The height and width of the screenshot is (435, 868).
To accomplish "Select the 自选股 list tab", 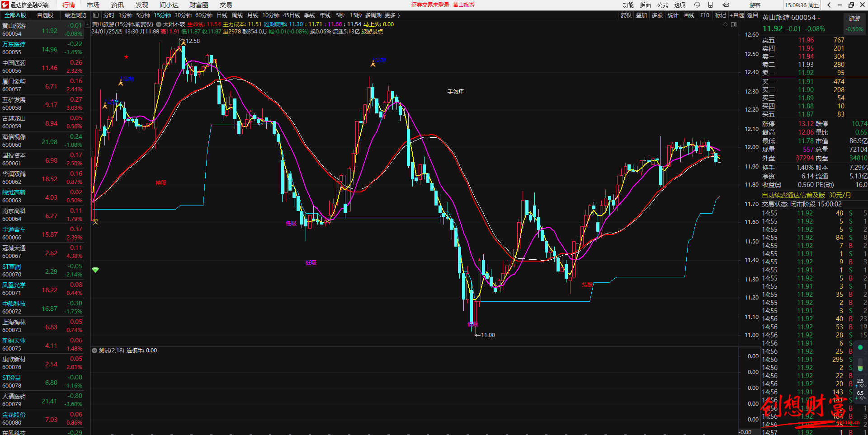I will pyautogui.click(x=45, y=15).
